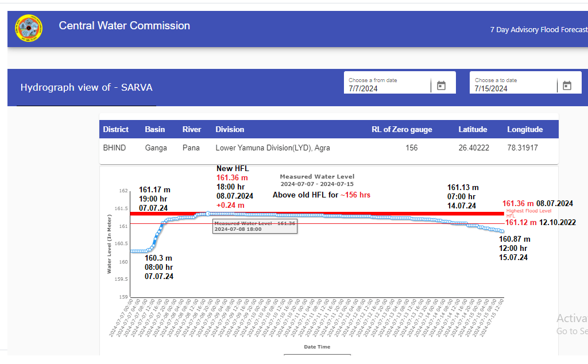The width and height of the screenshot is (588, 364).
Task: Click the Longitude column header
Action: (x=524, y=129)
